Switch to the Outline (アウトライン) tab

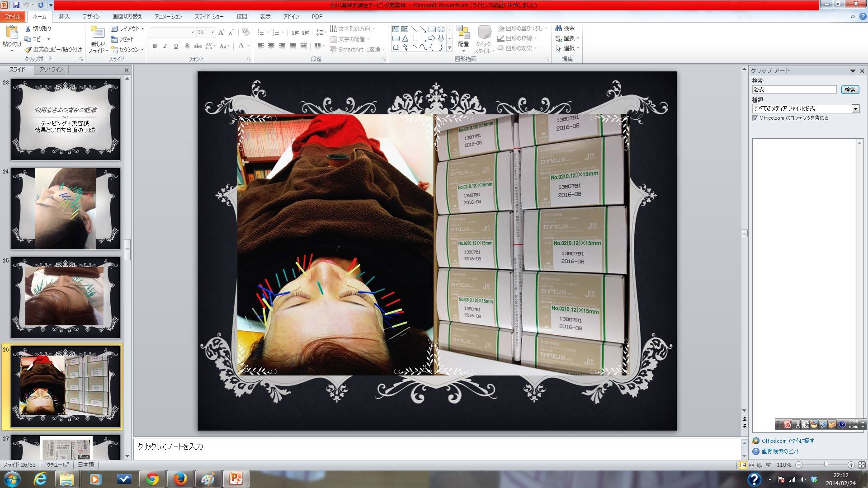click(51, 70)
